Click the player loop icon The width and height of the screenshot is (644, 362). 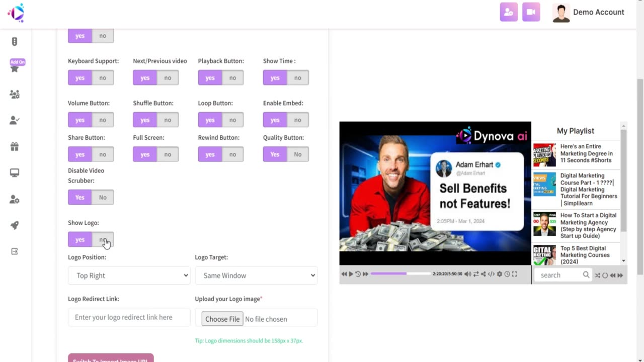[x=476, y=274]
